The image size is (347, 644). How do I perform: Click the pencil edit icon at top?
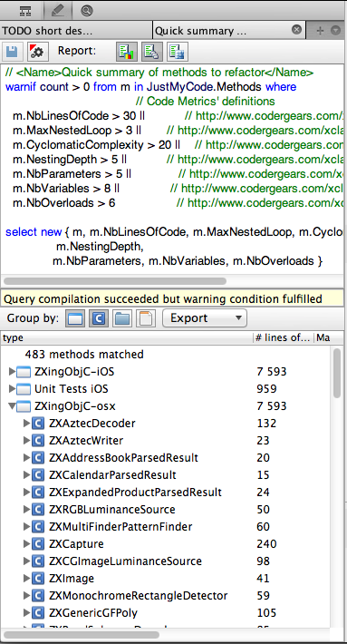(56, 11)
